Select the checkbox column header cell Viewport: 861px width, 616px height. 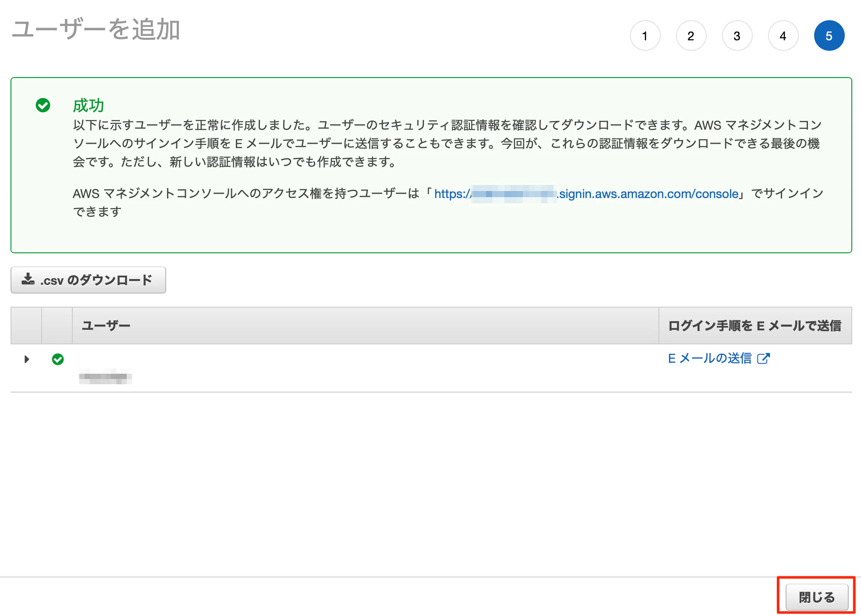[x=26, y=325]
